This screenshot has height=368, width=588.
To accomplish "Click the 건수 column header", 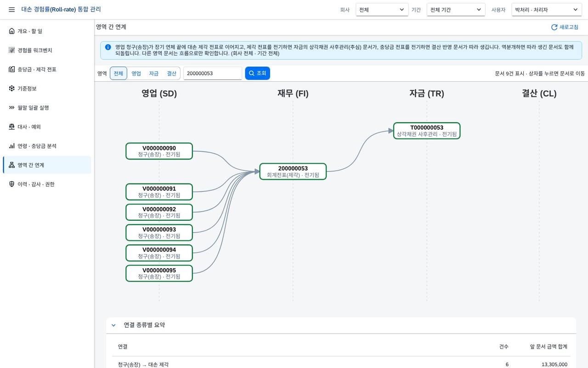I will (504, 346).
